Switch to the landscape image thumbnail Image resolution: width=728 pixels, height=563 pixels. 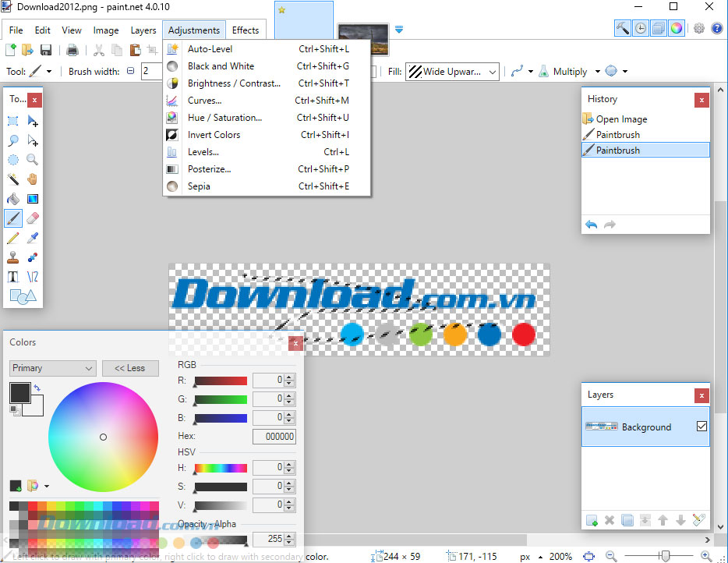tap(363, 39)
